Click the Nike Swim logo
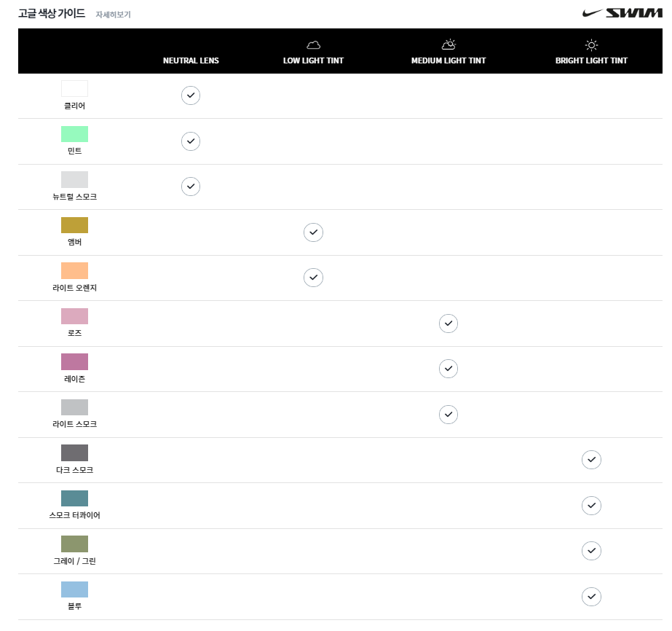 pos(622,13)
